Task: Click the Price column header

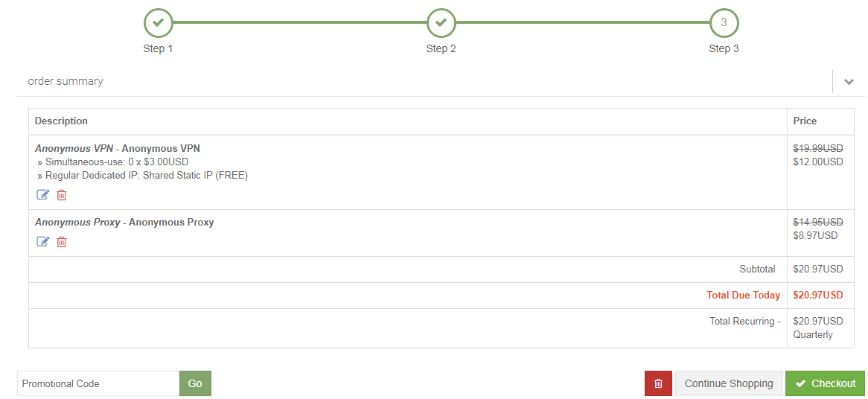Action: tap(805, 121)
